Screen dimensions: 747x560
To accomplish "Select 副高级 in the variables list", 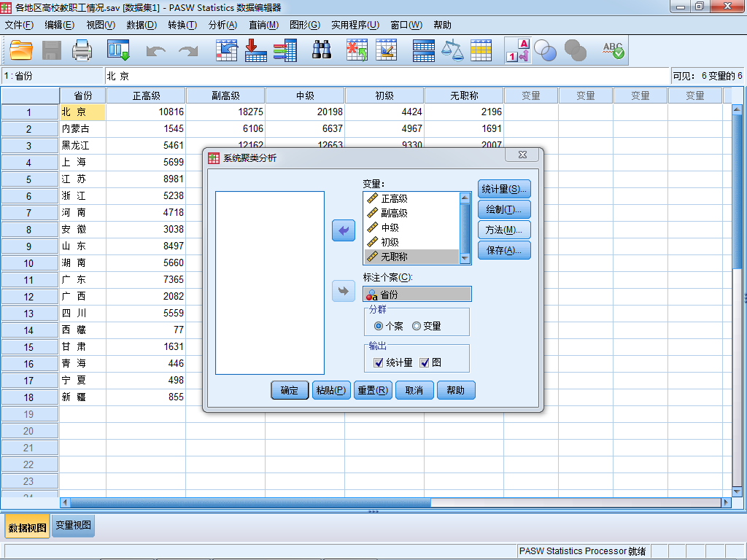I will tap(411, 213).
